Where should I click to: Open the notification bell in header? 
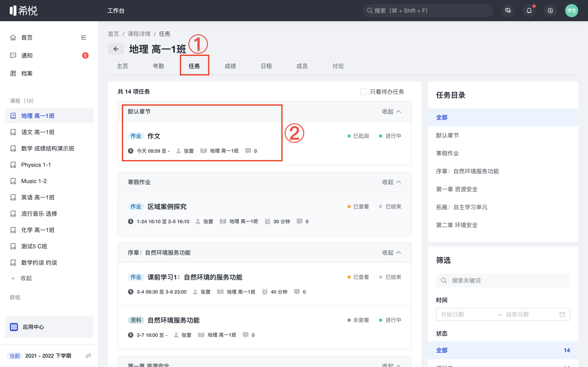point(529,11)
